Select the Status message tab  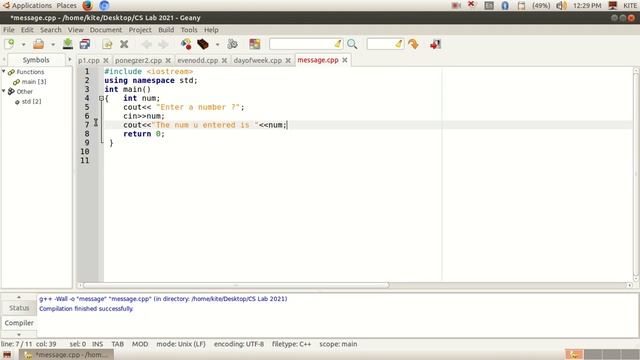pos(19,308)
